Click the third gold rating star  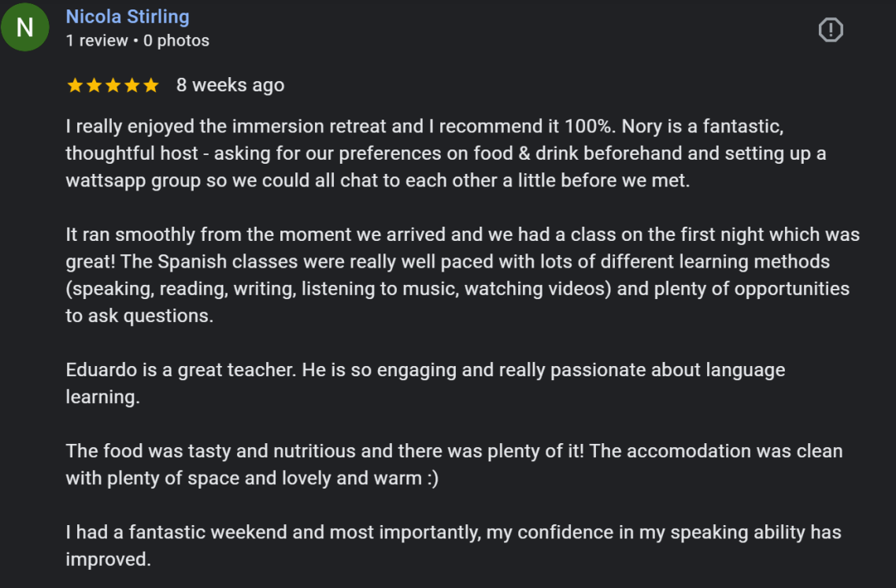(x=113, y=85)
